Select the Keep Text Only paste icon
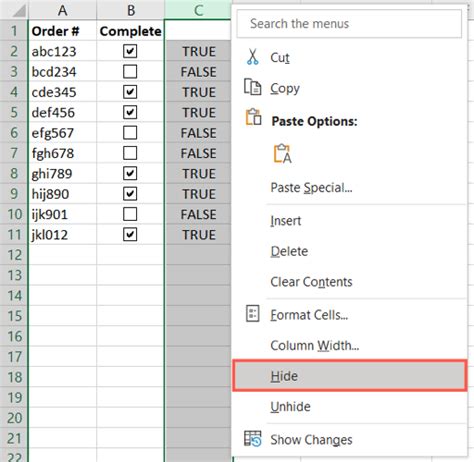The image size is (474, 462). tap(283, 154)
